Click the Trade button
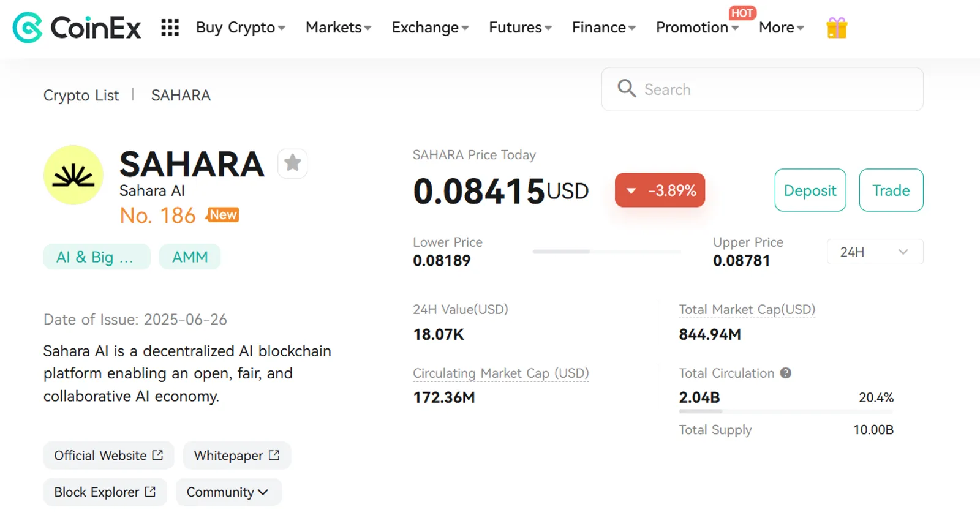980x529 pixels. (x=891, y=190)
